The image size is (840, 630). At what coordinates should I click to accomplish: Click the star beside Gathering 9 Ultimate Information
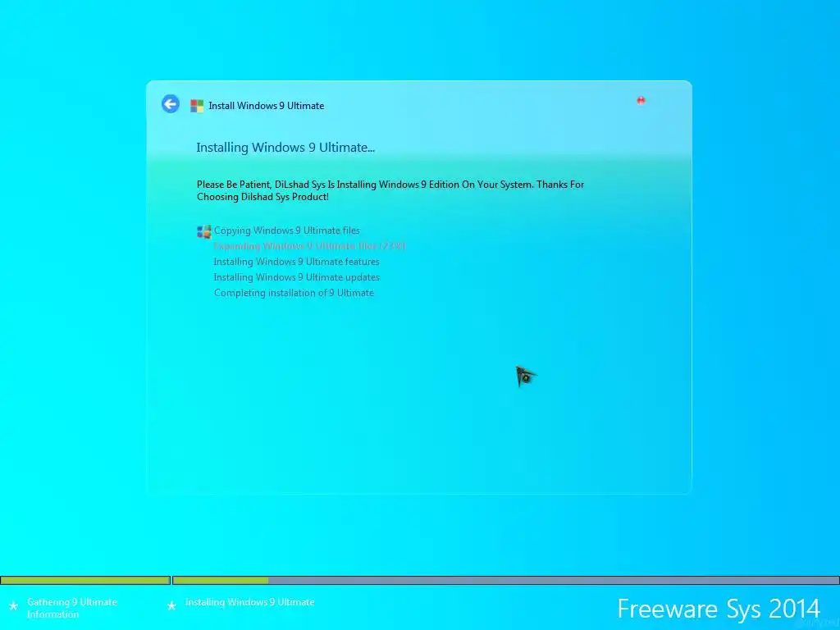14,606
